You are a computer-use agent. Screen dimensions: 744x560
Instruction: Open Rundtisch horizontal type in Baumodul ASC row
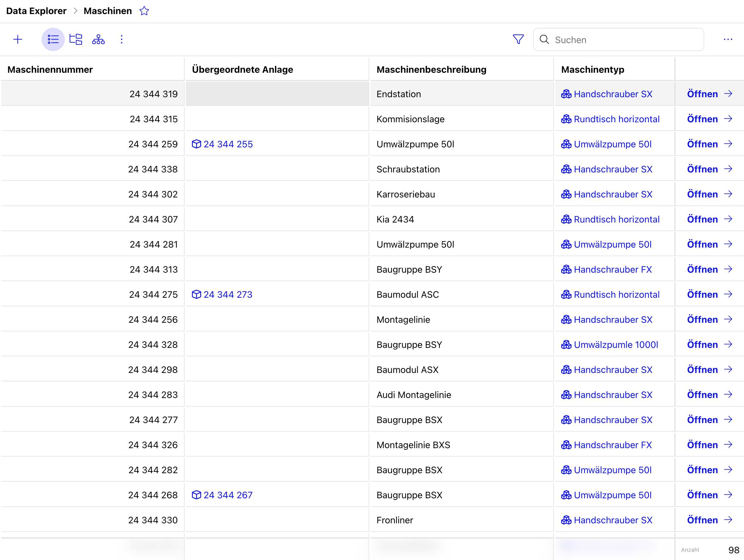pyautogui.click(x=610, y=295)
